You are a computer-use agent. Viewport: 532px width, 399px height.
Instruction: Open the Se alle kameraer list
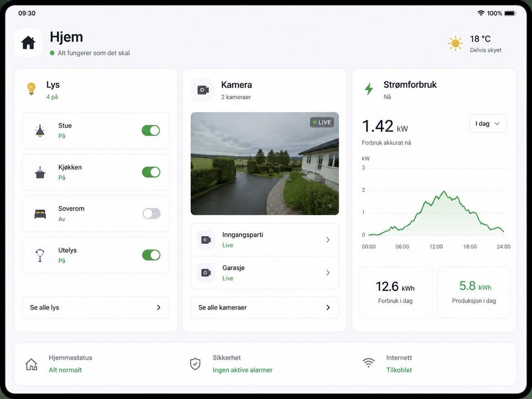tap(265, 308)
